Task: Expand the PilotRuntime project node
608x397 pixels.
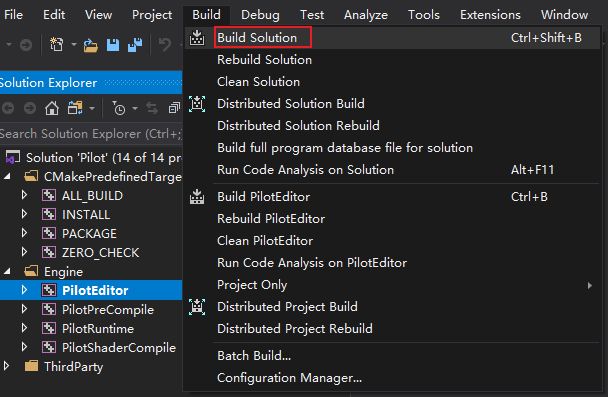Action: pos(24,328)
